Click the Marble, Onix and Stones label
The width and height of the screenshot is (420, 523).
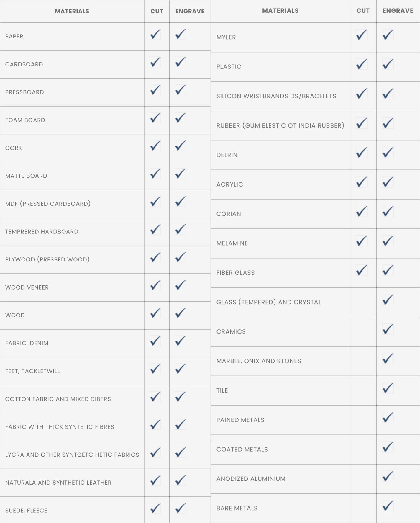259,361
